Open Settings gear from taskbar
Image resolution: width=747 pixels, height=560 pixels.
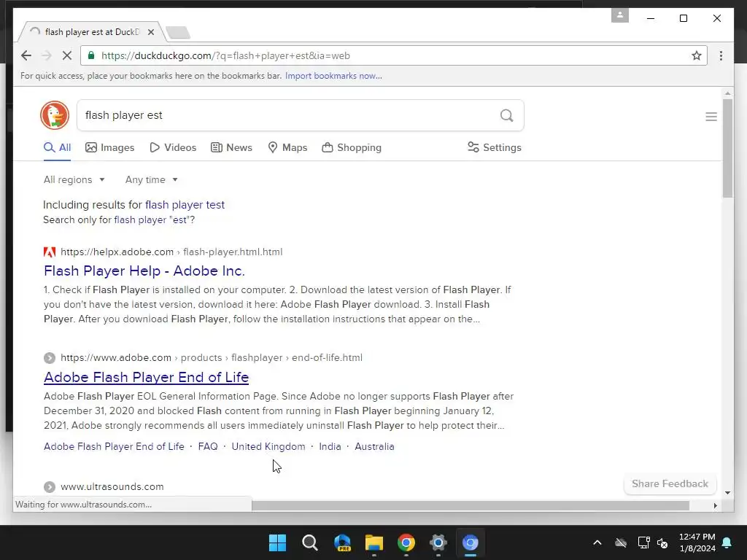click(x=438, y=542)
